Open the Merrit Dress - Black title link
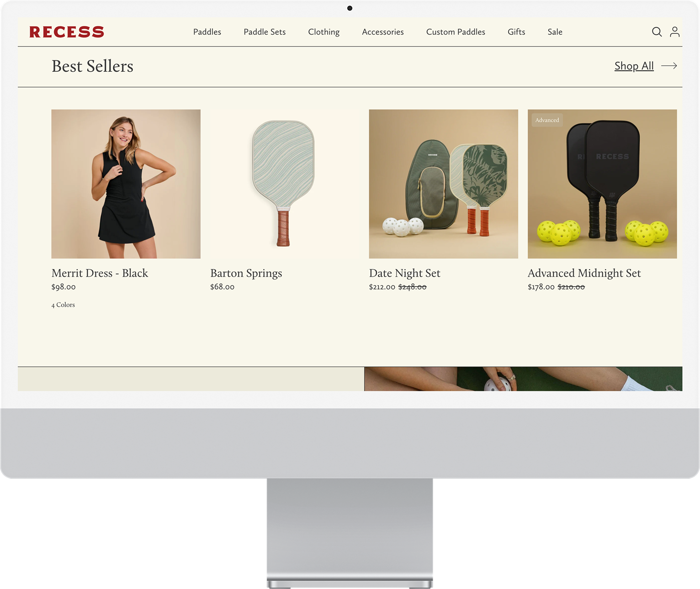700x589 pixels. [100, 273]
